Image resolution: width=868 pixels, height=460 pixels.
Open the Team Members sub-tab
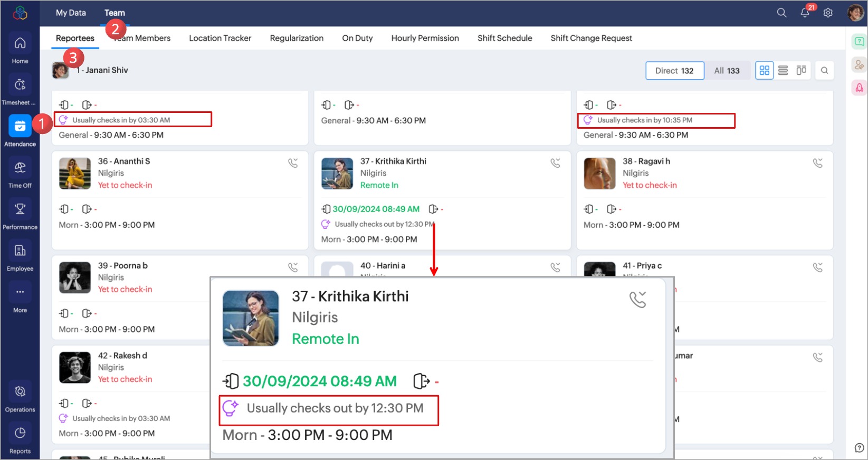[142, 38]
